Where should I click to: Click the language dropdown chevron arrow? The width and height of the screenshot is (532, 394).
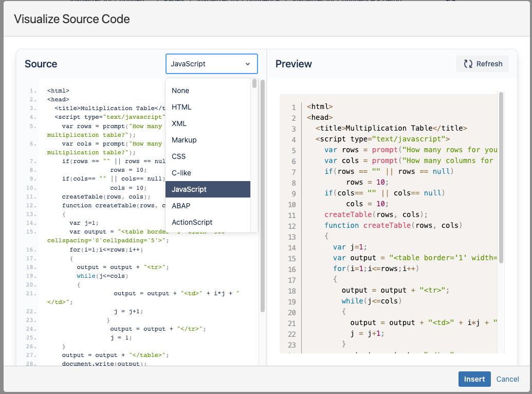click(x=248, y=64)
